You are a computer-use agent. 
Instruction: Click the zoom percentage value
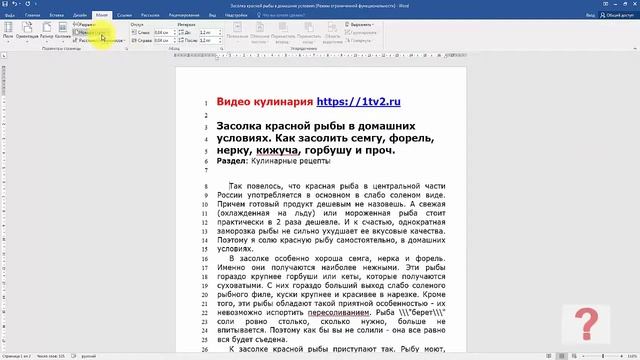pyautogui.click(x=632, y=356)
